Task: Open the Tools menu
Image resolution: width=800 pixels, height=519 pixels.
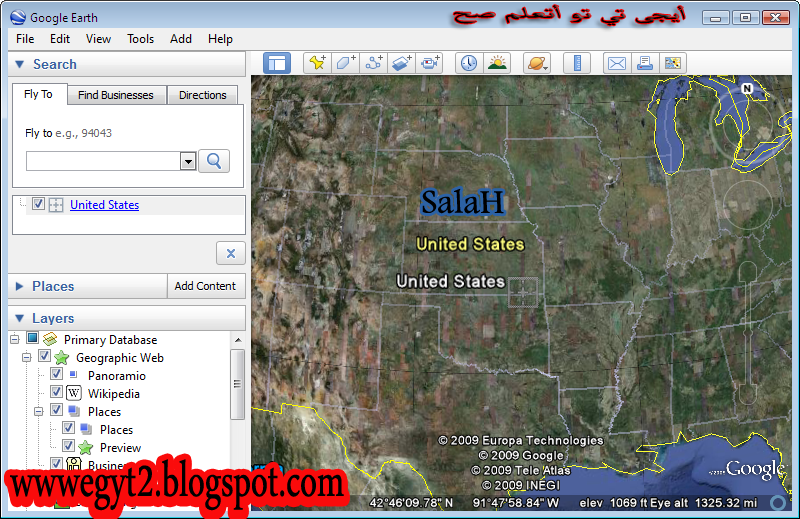Action: click(140, 39)
